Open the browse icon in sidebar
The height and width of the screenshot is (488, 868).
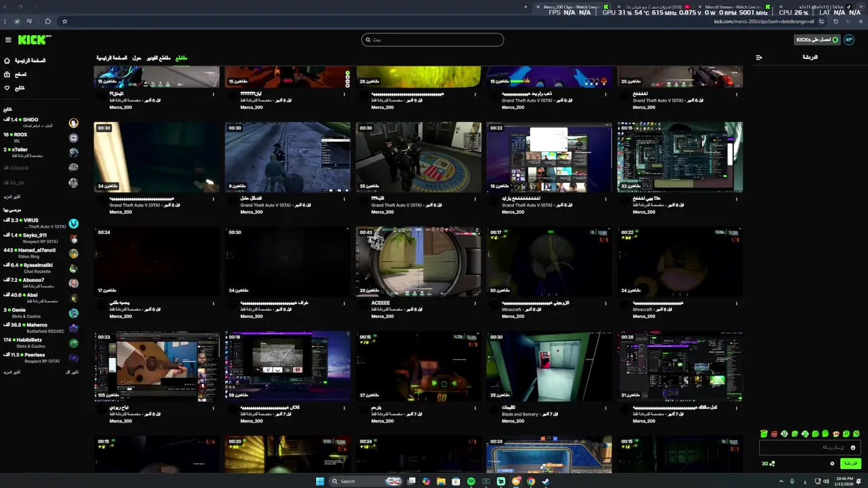(x=7, y=74)
